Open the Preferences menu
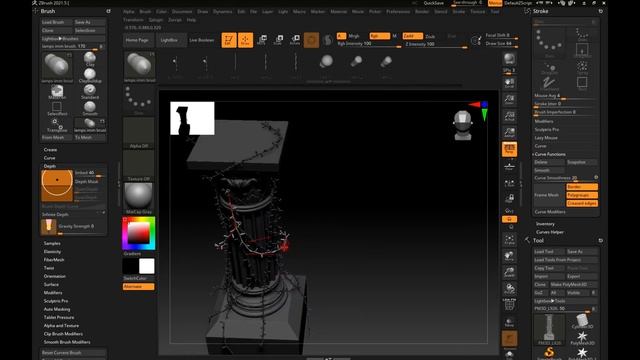The width and height of the screenshot is (640, 360). (x=398, y=12)
